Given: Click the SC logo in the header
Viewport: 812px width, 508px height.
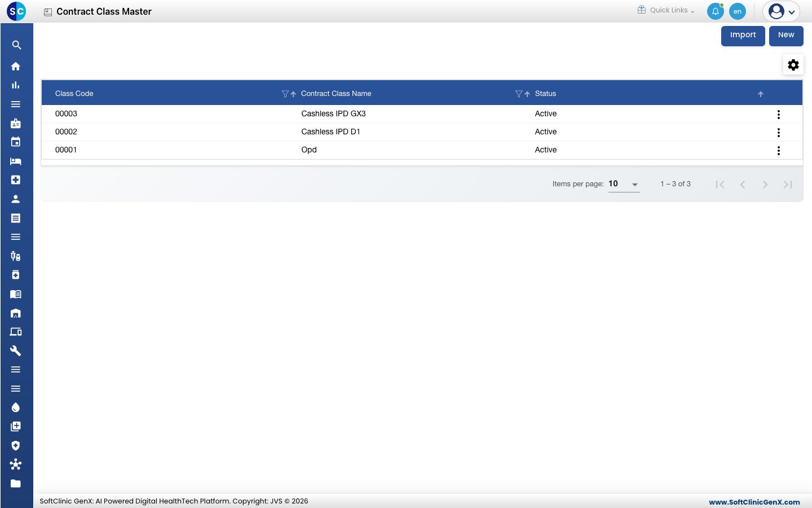Looking at the screenshot, I should tap(16, 11).
